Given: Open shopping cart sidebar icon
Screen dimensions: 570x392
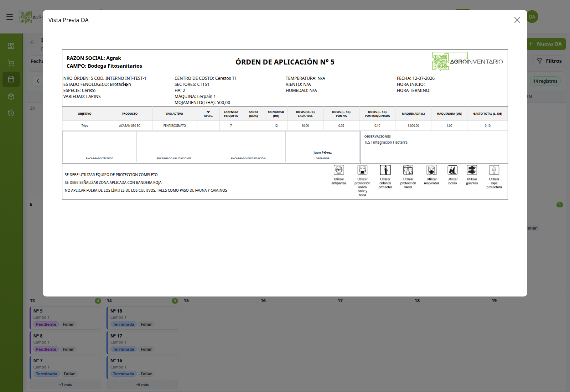Looking at the screenshot, I should coord(11,63).
